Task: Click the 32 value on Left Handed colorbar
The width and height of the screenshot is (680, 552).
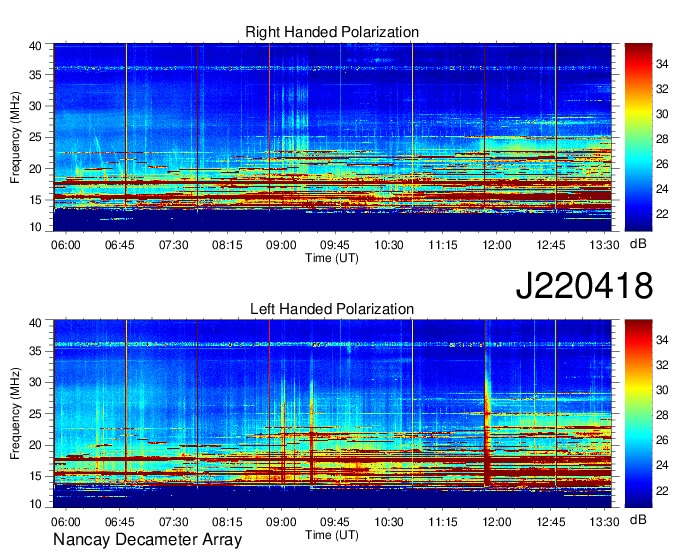Action: 662,365
